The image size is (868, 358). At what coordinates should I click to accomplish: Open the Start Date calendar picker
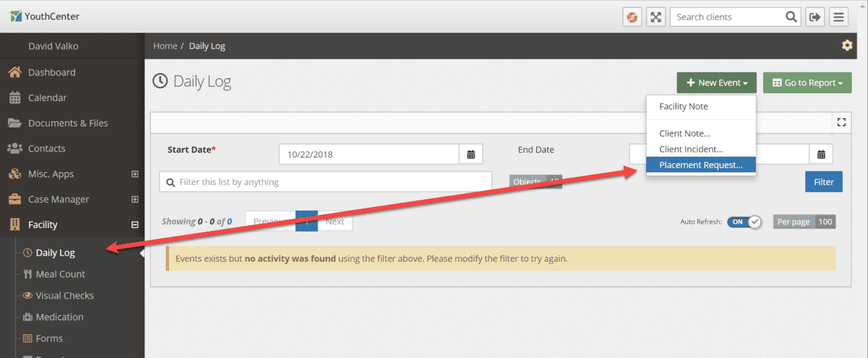(471, 154)
